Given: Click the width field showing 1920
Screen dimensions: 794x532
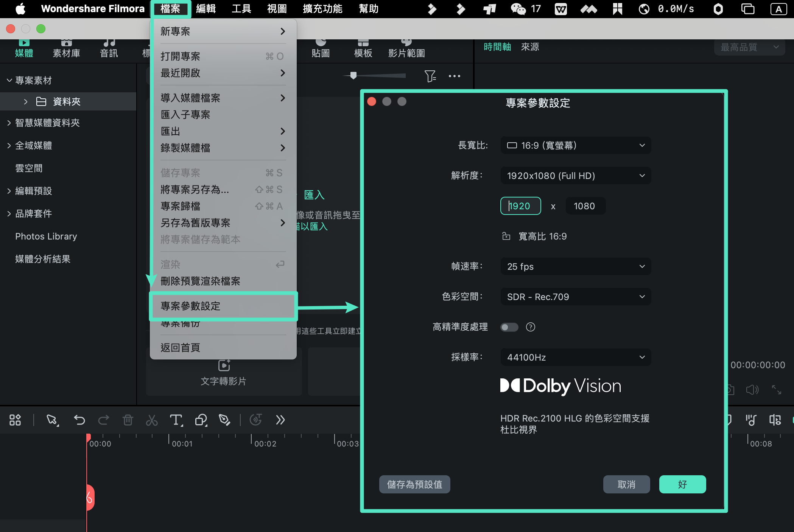Looking at the screenshot, I should [x=520, y=206].
